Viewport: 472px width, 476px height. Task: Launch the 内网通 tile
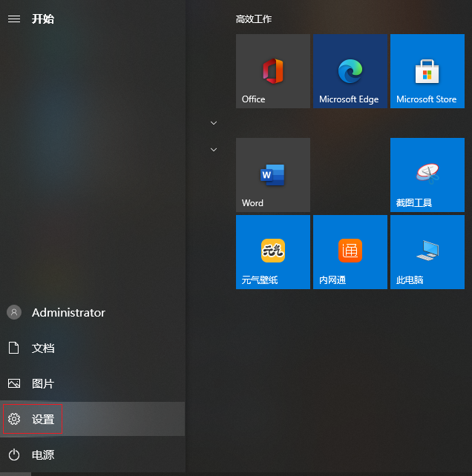point(350,252)
